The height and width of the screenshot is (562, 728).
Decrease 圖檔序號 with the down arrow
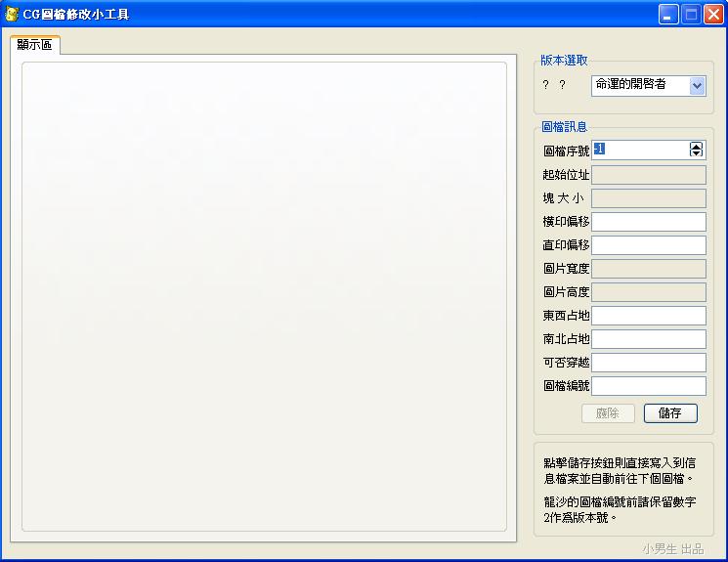[x=696, y=153]
